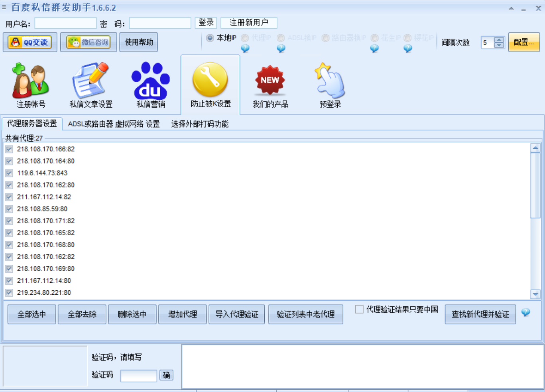
Task: Click the QQ交谈 penguin button
Action: pos(30,42)
